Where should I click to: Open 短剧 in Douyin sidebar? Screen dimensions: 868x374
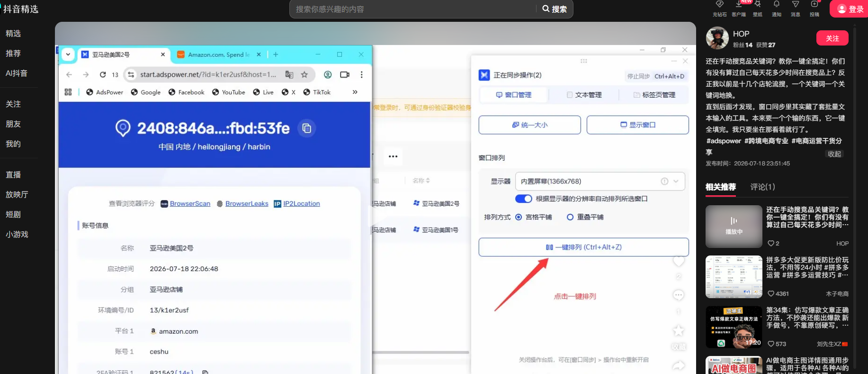pos(13,214)
